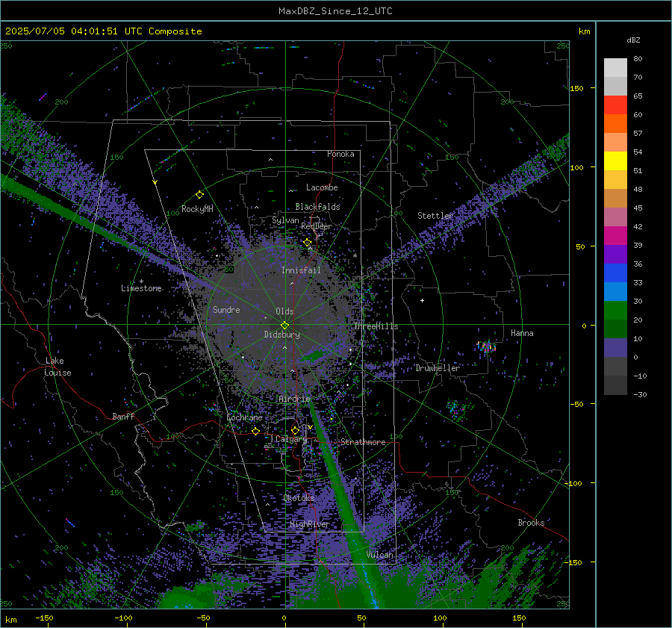This screenshot has height=628, width=672.
Task: Click the -30 value on the dBZ scale
Action: [640, 394]
